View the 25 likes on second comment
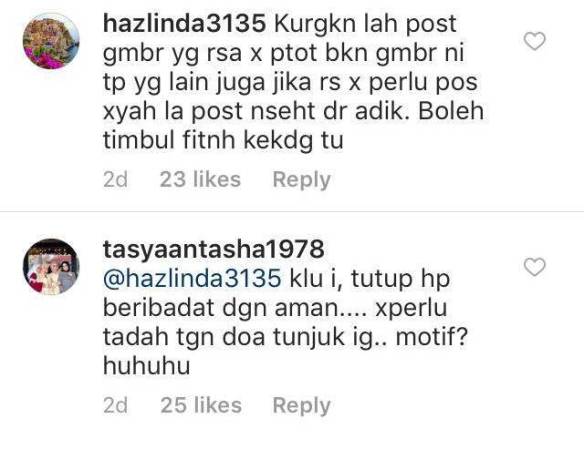This screenshot has width=584, height=449. tap(201, 405)
